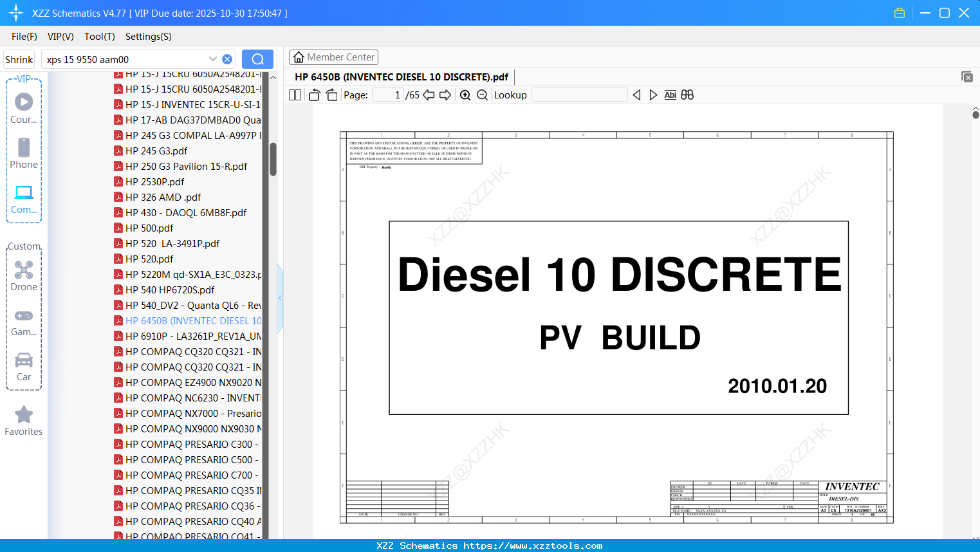Viewport: 980px width, 552px height.
Task: Open HP 2530P.pdf
Action: tap(154, 182)
